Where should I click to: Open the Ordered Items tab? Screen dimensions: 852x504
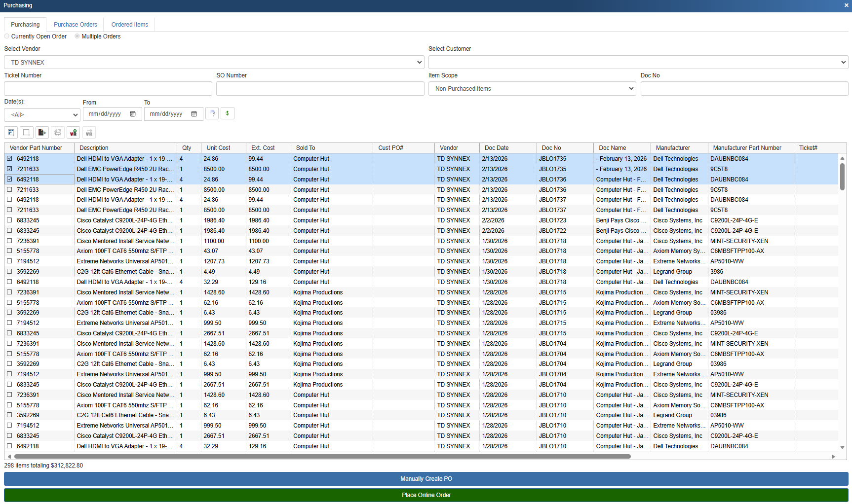coord(129,25)
